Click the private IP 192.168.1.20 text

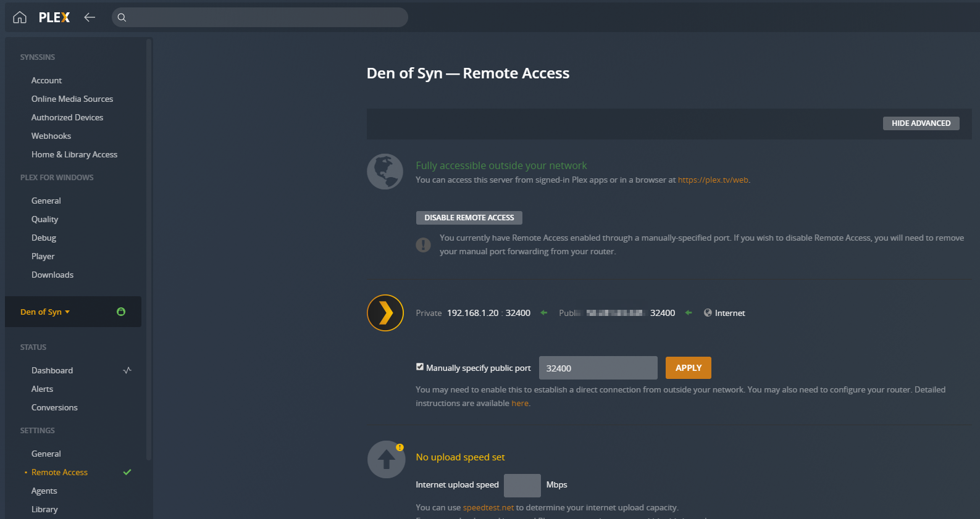point(473,313)
